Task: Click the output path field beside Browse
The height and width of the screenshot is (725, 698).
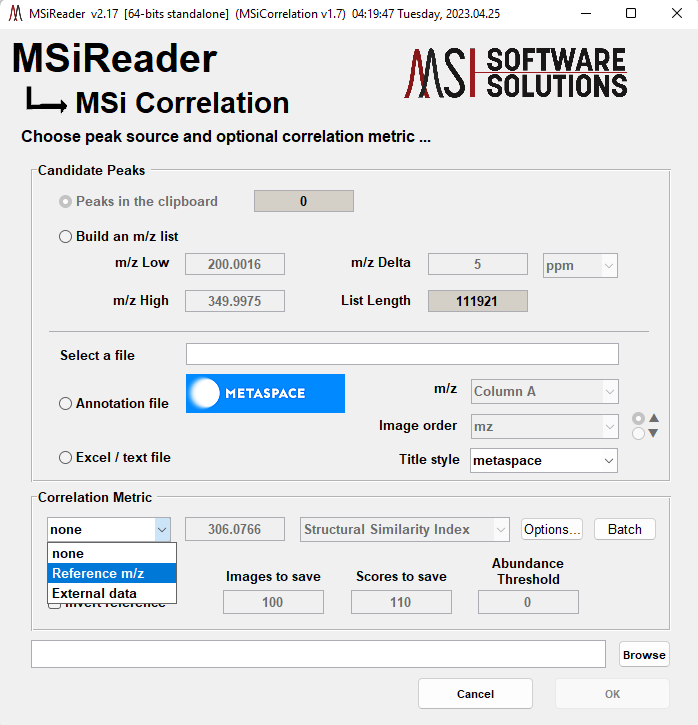Action: [x=318, y=654]
